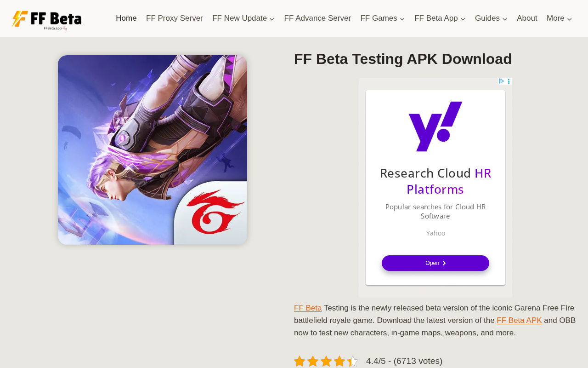Click the purple Open ad button
Image resolution: width=588 pixels, height=368 pixels.
pyautogui.click(x=435, y=263)
